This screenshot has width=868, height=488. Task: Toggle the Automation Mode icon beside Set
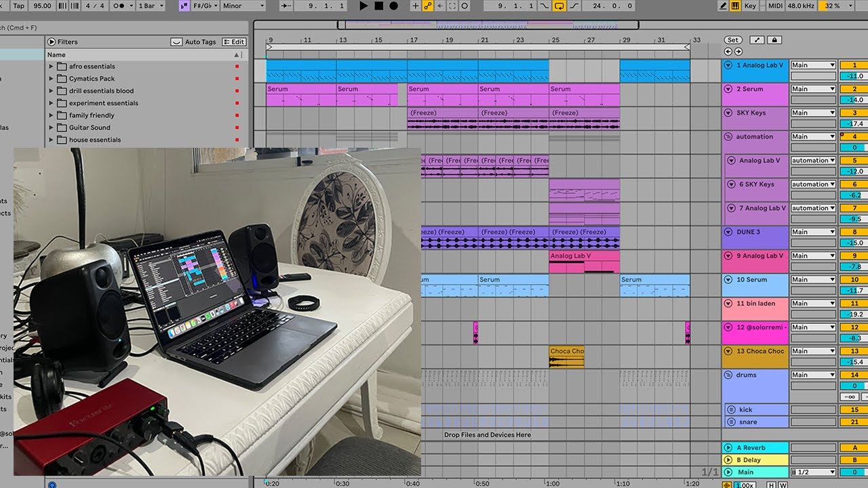(x=757, y=40)
